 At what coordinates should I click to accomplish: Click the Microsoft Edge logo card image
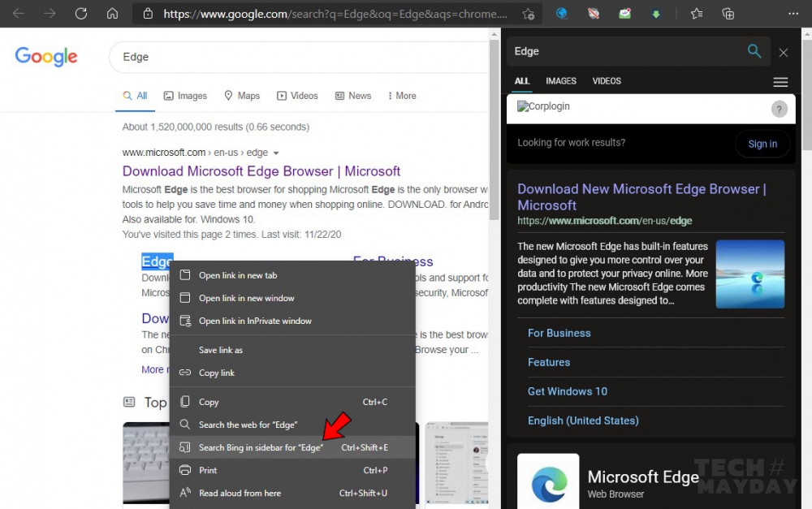point(548,481)
